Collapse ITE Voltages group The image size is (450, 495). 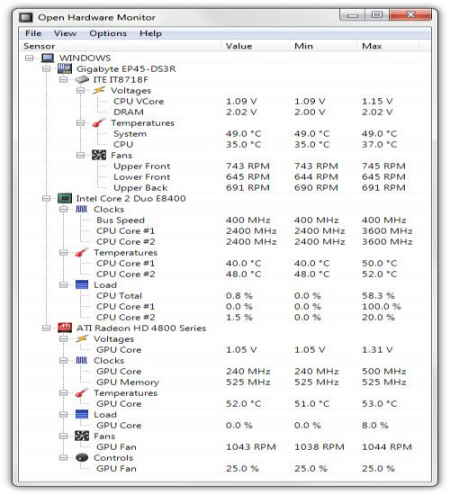(80, 90)
